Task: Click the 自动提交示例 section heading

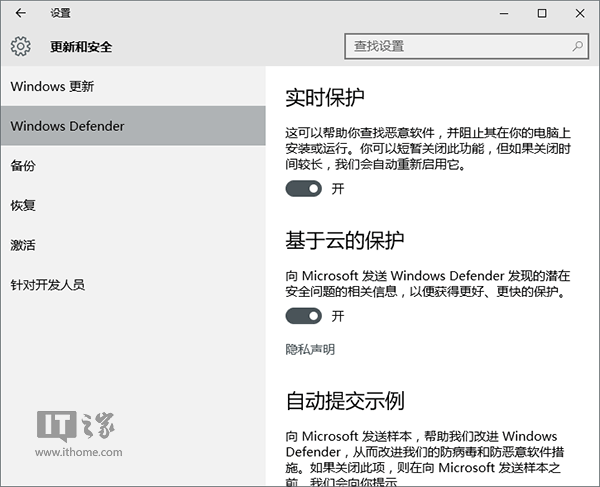Action: 345,402
